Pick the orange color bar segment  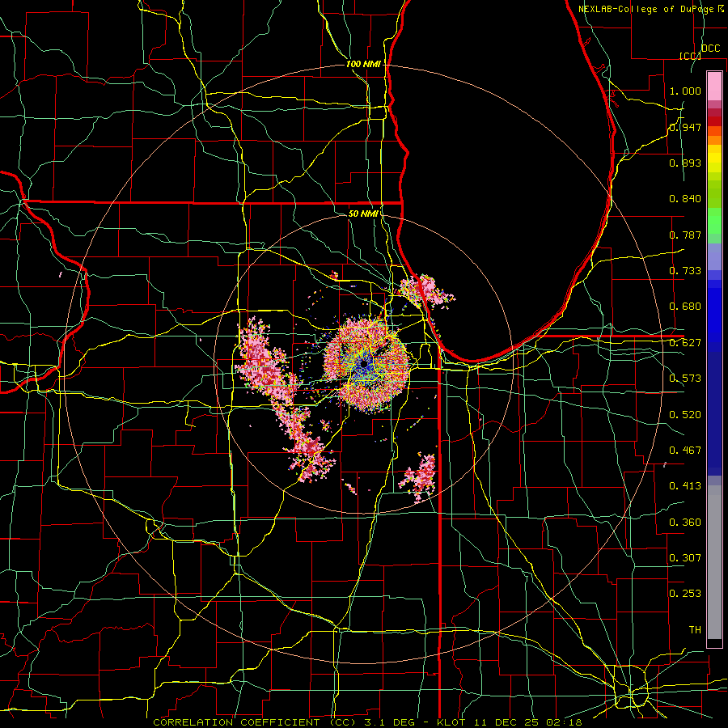[x=714, y=140]
